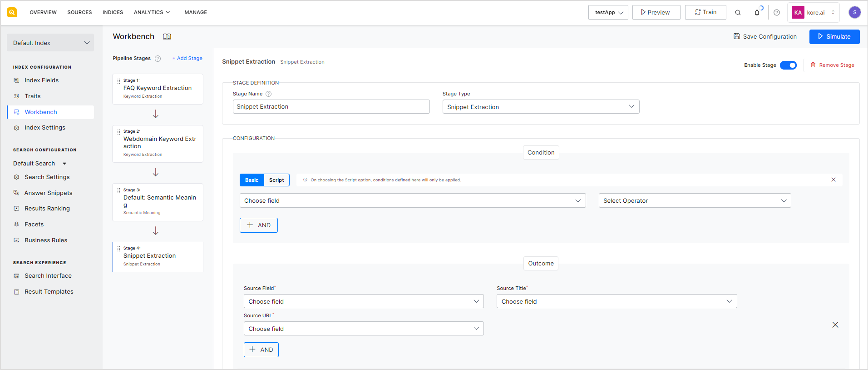Open the Select Operator dropdown
This screenshot has width=868, height=370.
pyautogui.click(x=695, y=200)
